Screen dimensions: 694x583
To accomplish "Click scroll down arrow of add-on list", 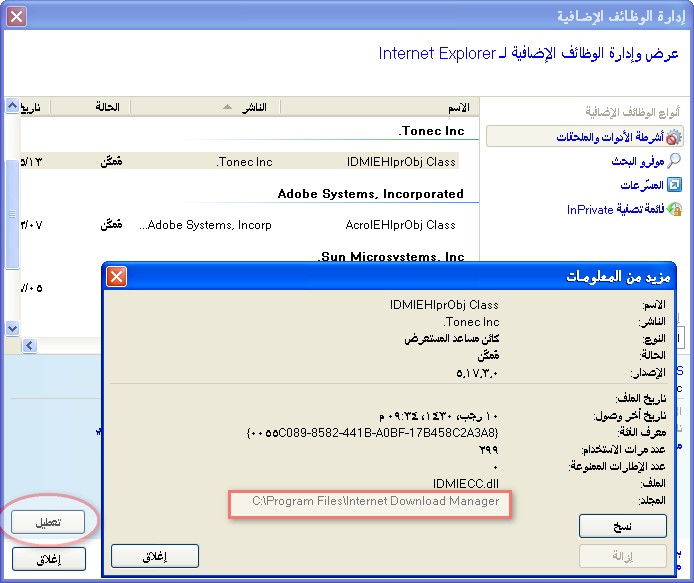I will tap(12, 328).
